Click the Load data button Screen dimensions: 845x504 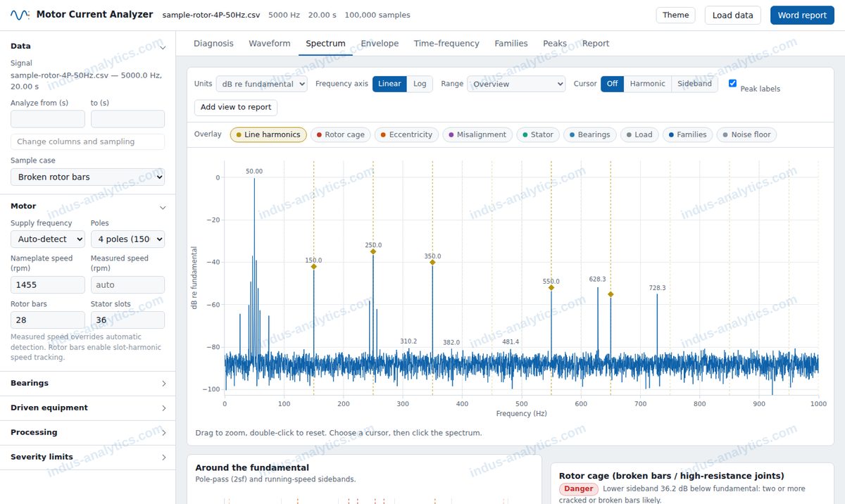(x=732, y=15)
